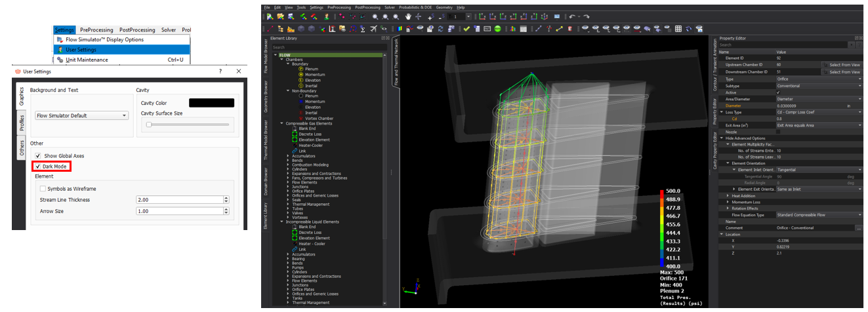
Task: Expand the Heat Addition section
Action: point(728,195)
